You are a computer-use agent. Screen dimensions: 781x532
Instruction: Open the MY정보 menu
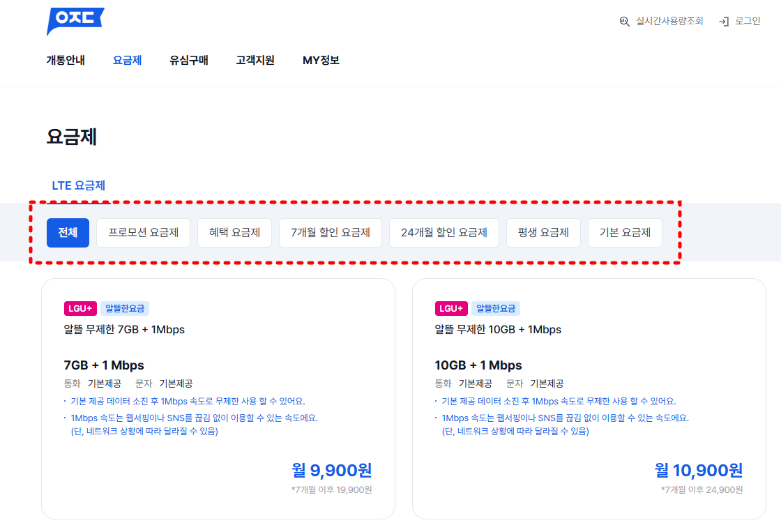coord(321,61)
